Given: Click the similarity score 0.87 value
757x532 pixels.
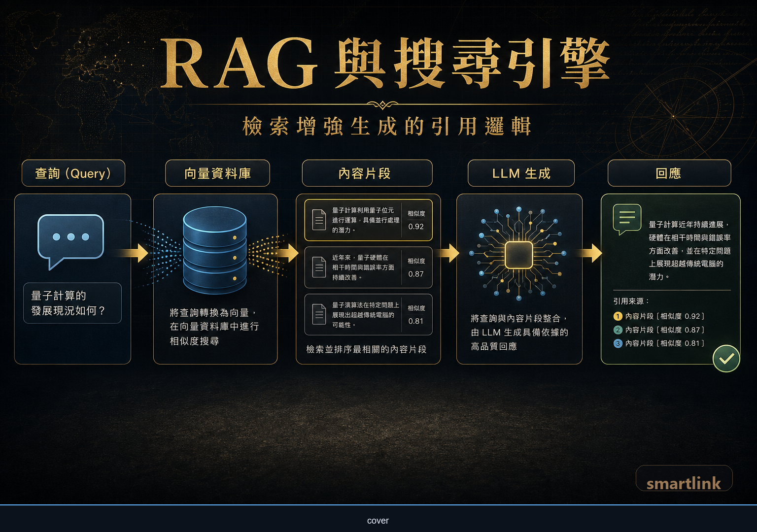Looking at the screenshot, I should [x=416, y=274].
